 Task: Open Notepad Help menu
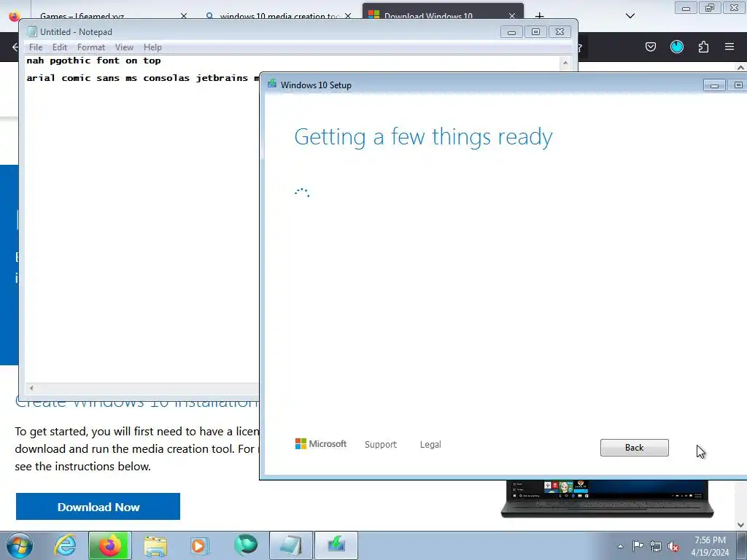(152, 47)
